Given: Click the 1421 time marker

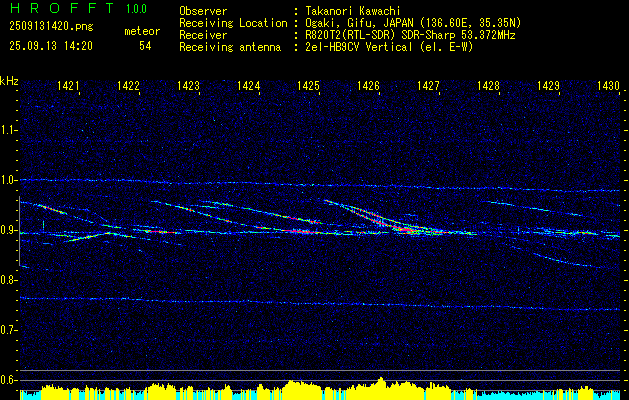Looking at the screenshot, I should [68, 85].
